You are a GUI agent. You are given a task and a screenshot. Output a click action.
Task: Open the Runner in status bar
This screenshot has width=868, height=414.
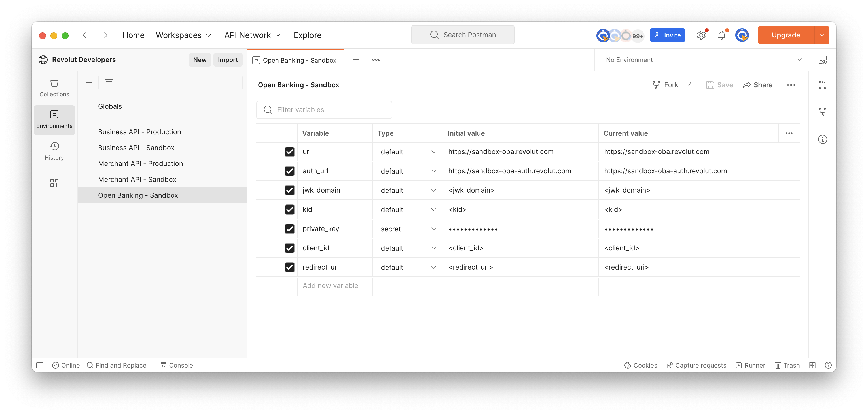[x=750, y=365]
